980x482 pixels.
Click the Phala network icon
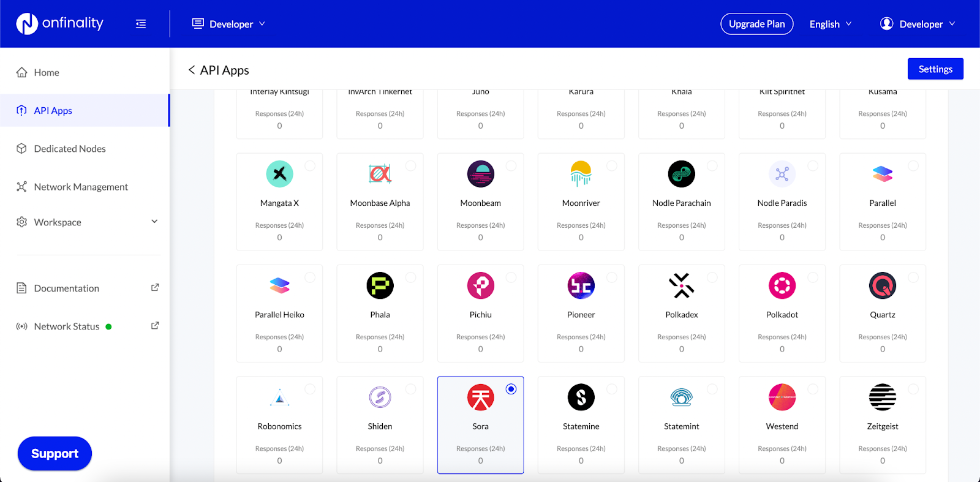[x=380, y=285]
